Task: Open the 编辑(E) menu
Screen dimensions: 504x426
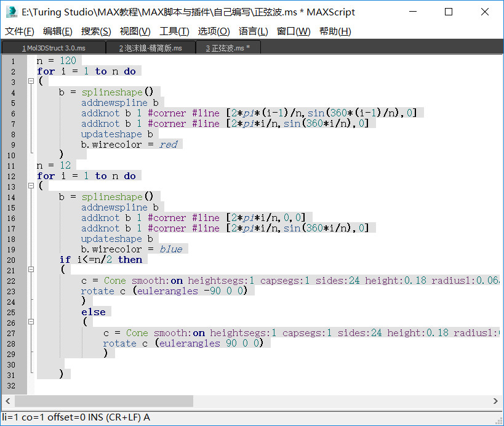Action: pyautogui.click(x=57, y=31)
